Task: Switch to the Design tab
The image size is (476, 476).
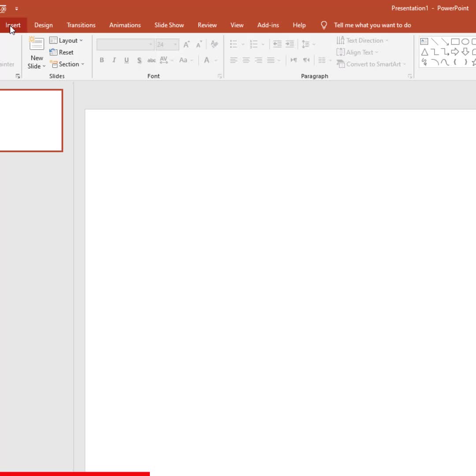Action: click(44, 25)
